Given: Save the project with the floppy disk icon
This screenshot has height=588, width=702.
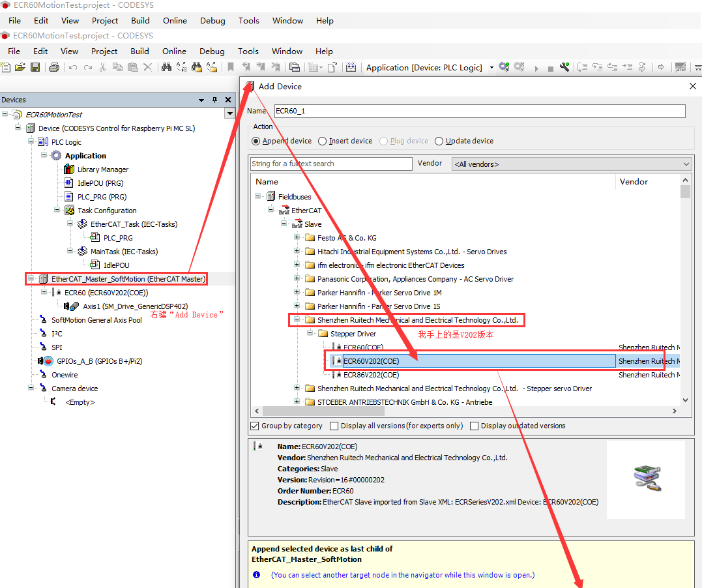Looking at the screenshot, I should (35, 67).
